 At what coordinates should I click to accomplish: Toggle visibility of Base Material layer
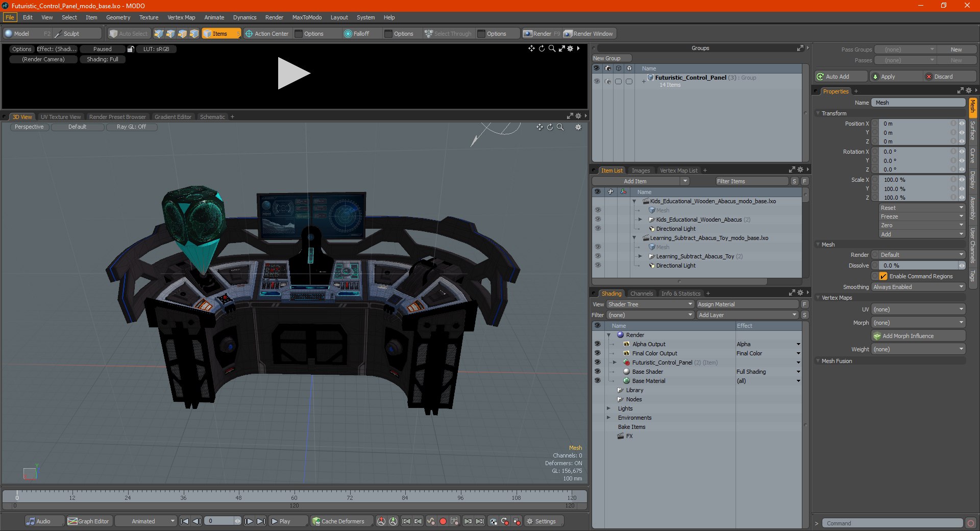(x=597, y=381)
